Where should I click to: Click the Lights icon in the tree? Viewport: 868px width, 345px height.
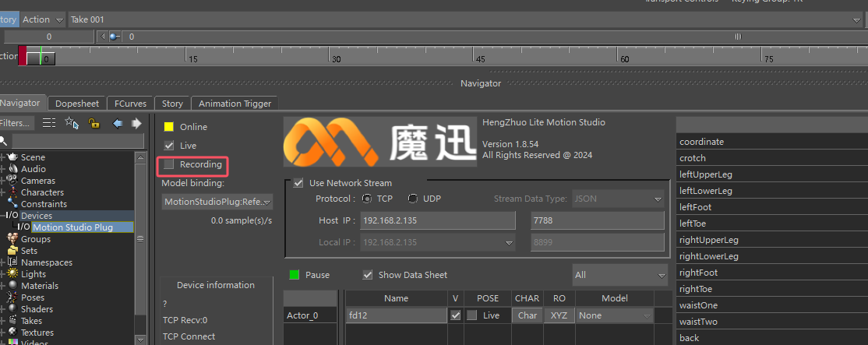(x=12, y=274)
